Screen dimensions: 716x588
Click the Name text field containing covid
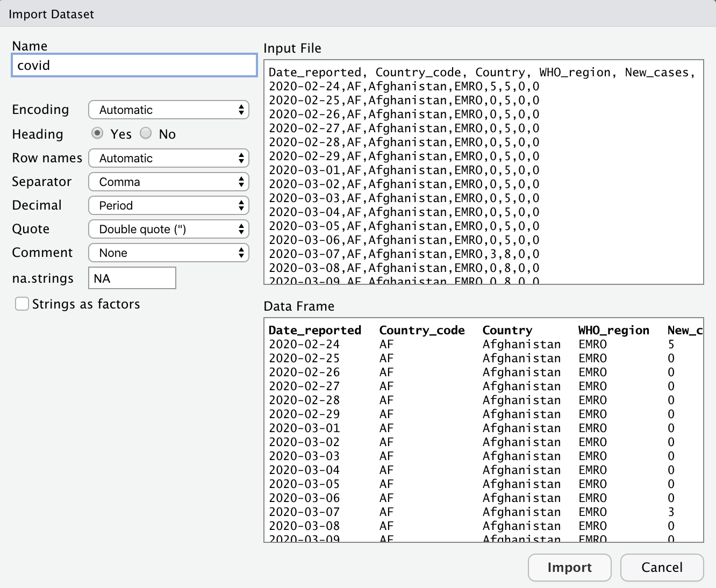(134, 66)
